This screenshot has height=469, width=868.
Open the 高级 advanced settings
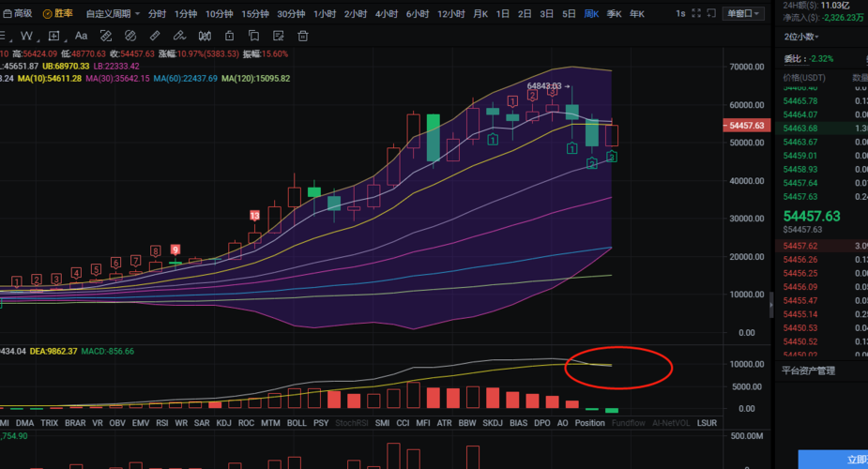click(17, 14)
